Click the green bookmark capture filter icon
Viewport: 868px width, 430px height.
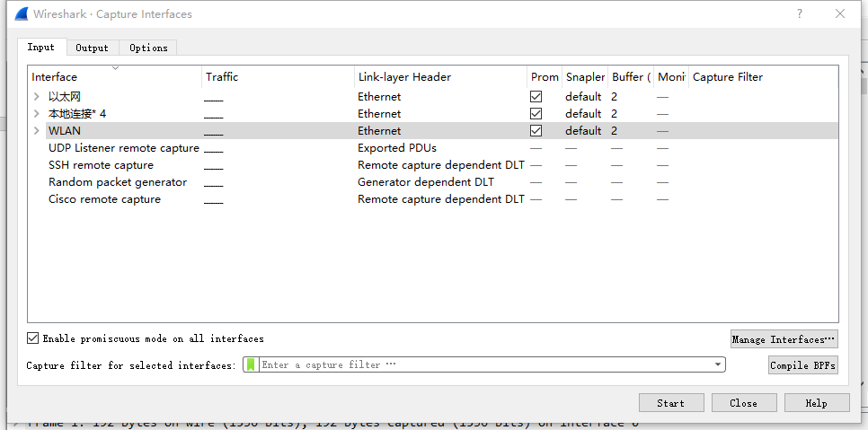252,364
